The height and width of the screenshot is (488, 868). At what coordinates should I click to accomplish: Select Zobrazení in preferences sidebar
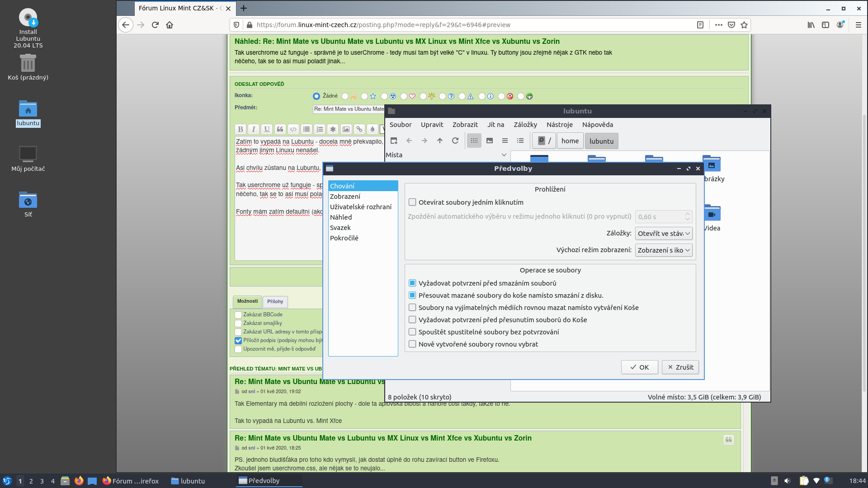pos(345,197)
